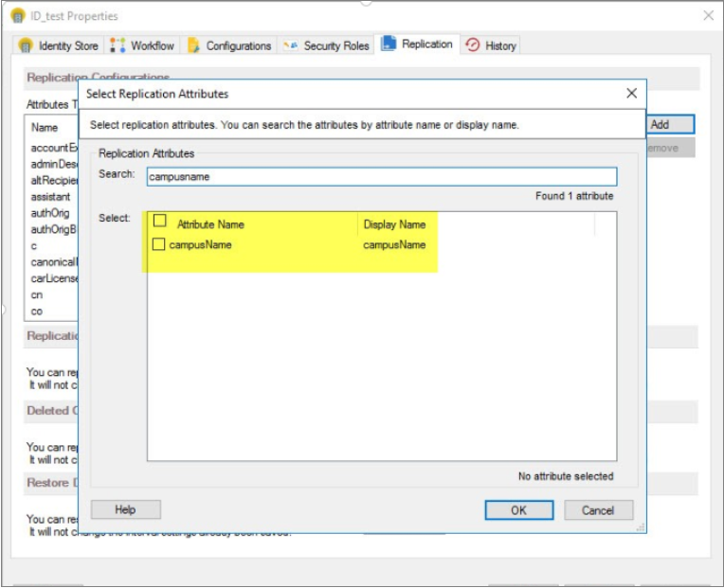The image size is (724, 588).
Task: Check the campusName attribute checkbox
Action: (x=158, y=244)
